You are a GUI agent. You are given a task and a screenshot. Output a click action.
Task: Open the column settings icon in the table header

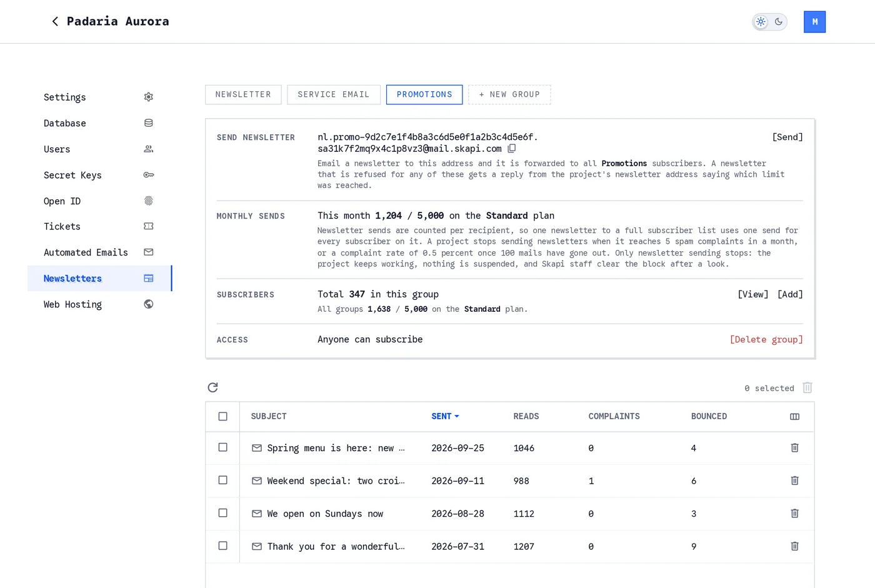pyautogui.click(x=794, y=417)
